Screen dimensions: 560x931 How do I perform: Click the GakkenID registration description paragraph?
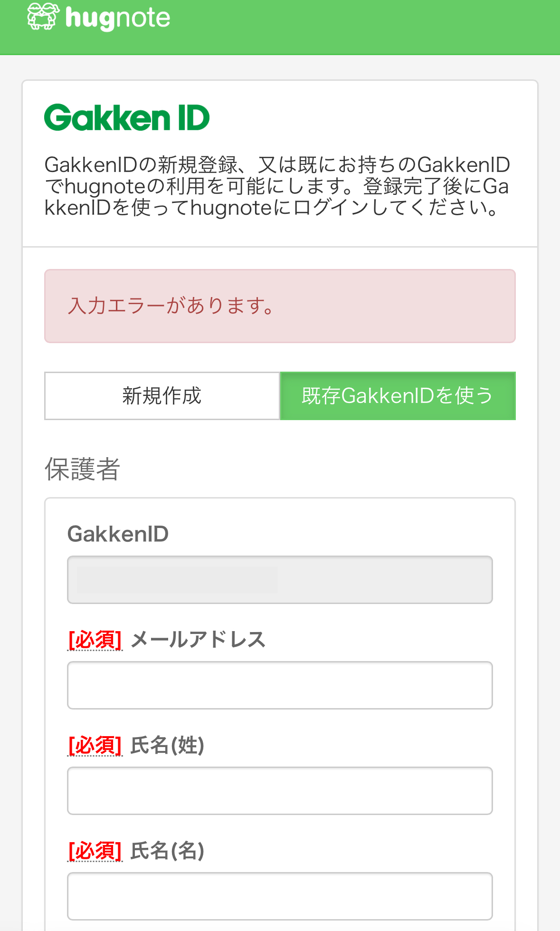[x=277, y=186]
